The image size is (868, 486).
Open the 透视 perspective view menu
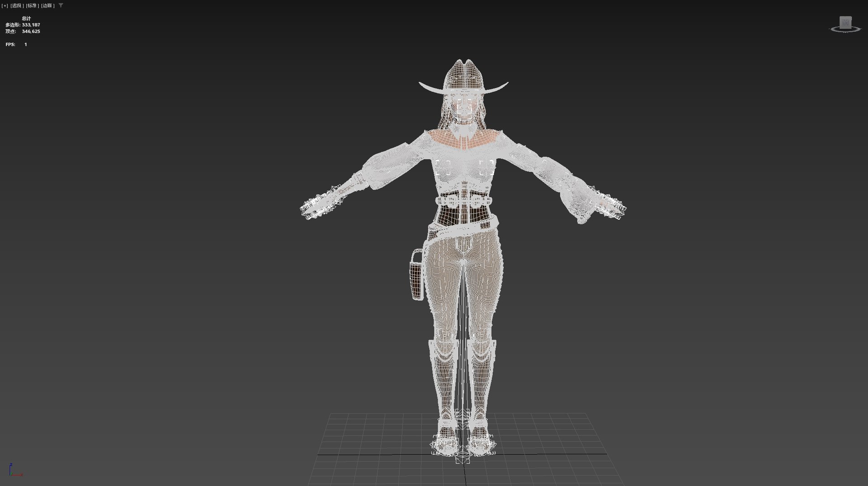(x=17, y=6)
